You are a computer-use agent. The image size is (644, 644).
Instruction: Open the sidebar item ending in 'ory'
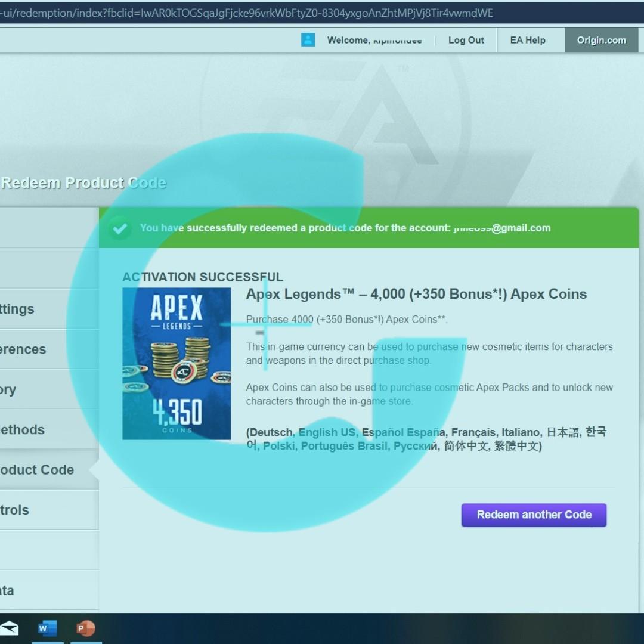[x=49, y=389]
